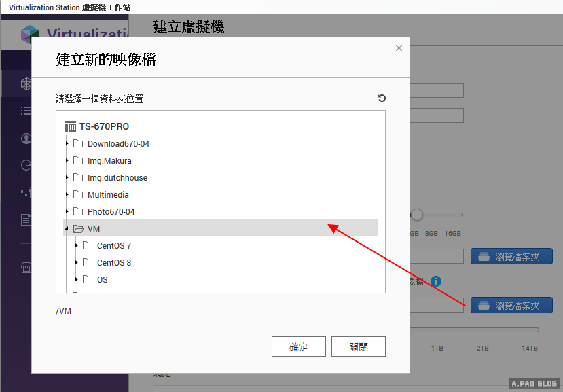Image resolution: width=563 pixels, height=392 pixels.
Task: Select the Multimedia folder
Action: pos(108,195)
